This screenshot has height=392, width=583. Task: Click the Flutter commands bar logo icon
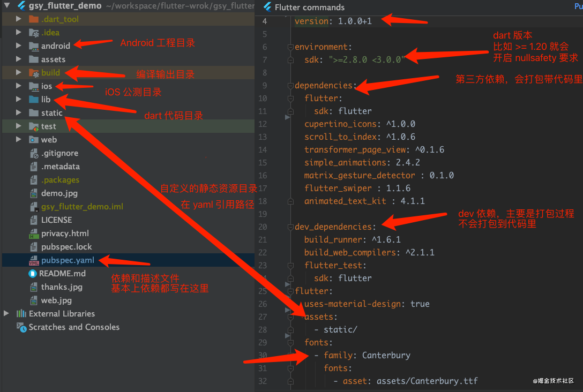coord(268,7)
